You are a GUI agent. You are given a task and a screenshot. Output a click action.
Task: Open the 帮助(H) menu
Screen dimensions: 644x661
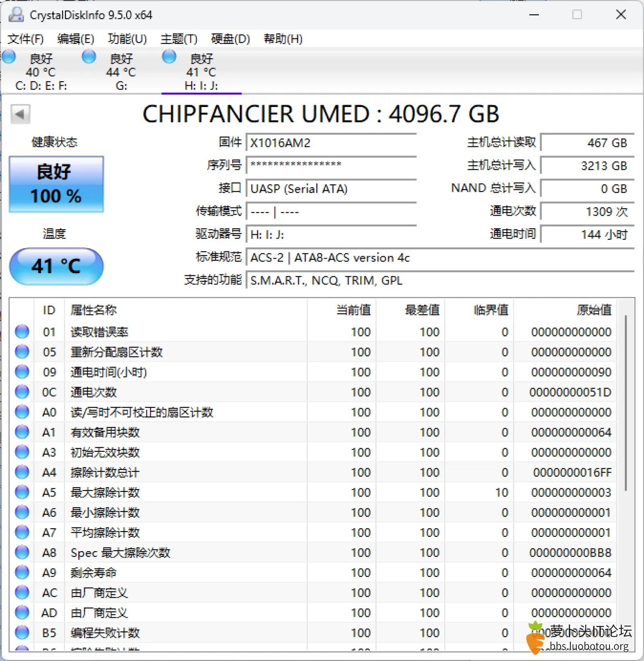[x=283, y=39]
